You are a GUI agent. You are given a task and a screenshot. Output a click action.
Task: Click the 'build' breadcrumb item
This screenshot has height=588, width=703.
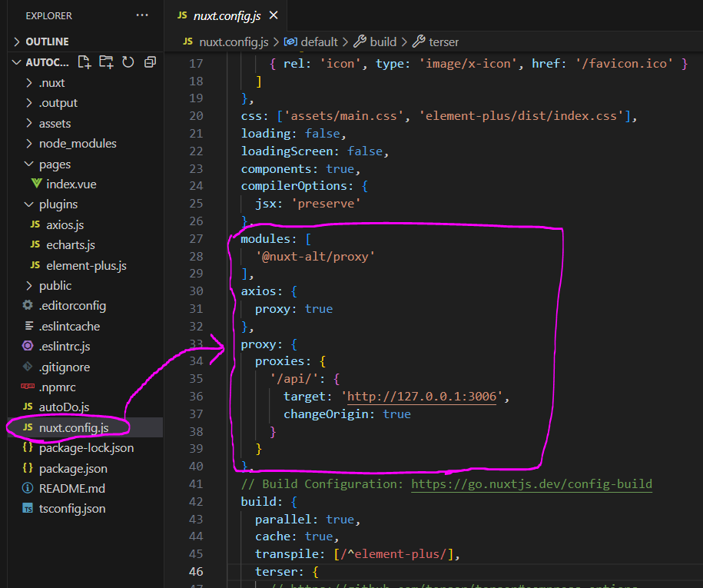coord(383,42)
